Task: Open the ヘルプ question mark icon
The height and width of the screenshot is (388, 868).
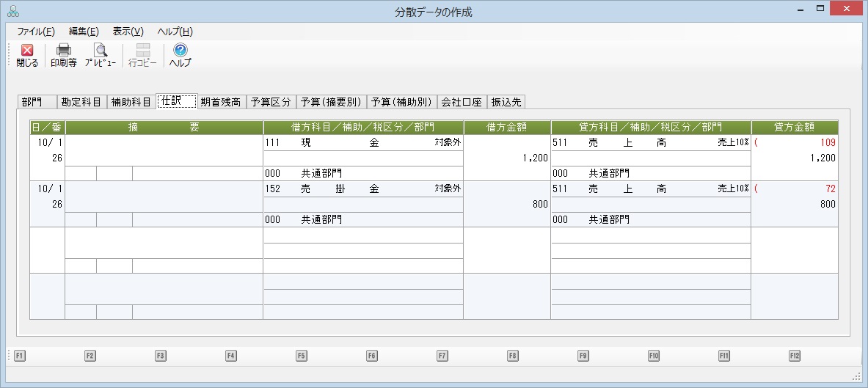Action: (180, 50)
